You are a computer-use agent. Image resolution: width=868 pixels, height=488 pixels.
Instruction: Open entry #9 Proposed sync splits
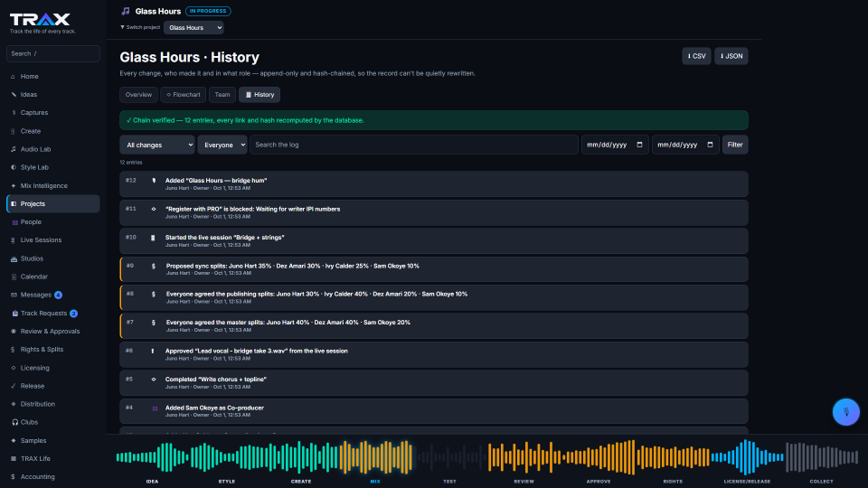pos(433,269)
